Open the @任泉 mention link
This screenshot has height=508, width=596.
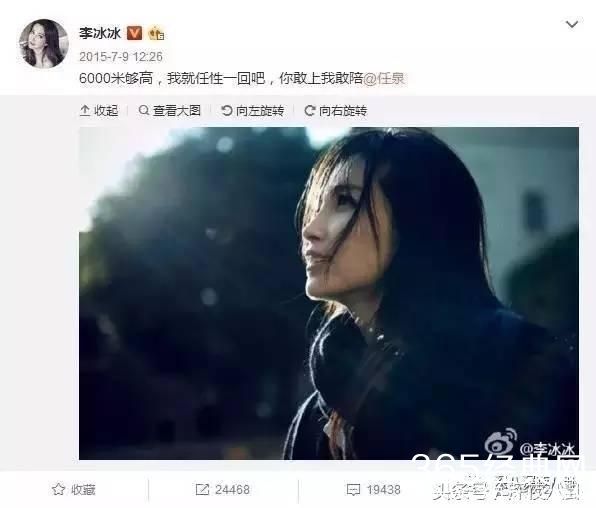384,78
